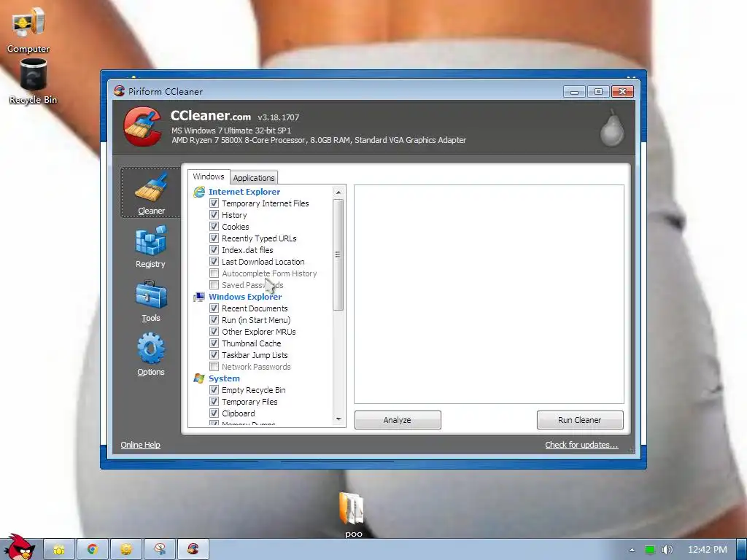This screenshot has width=747, height=560.
Task: Toggle Recent Documents checkbox
Action: [x=214, y=308]
